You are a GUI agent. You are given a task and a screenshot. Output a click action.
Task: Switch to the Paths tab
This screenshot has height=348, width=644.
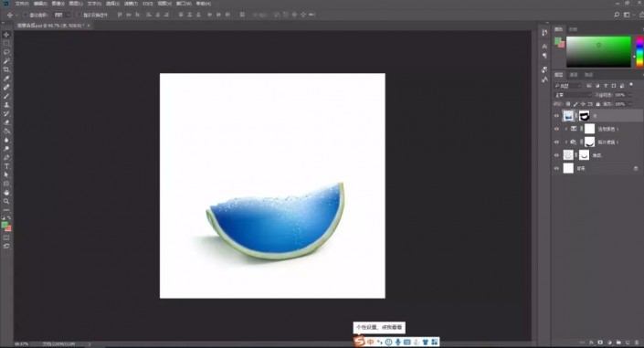[x=588, y=74]
